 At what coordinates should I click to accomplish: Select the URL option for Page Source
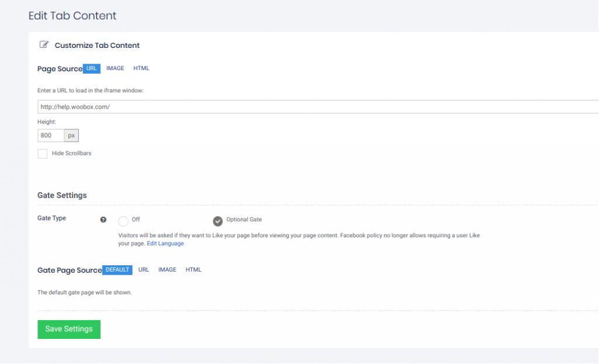tap(91, 68)
